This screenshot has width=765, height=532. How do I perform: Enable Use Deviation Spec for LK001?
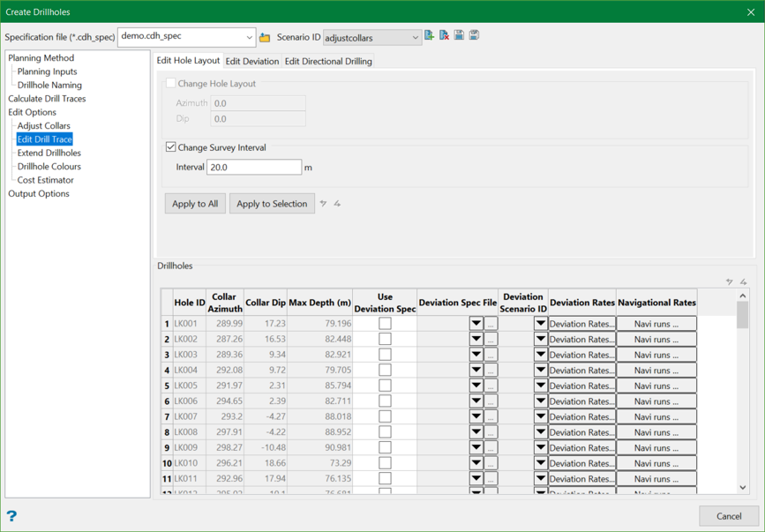click(x=385, y=324)
